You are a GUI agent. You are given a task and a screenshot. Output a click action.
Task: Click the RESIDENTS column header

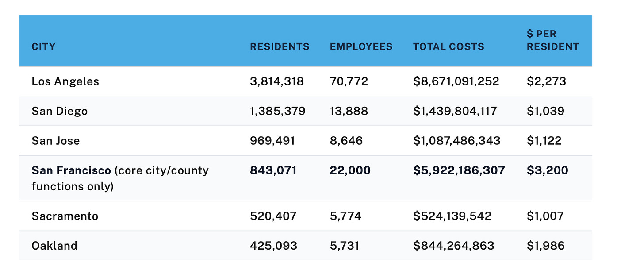[x=280, y=46]
